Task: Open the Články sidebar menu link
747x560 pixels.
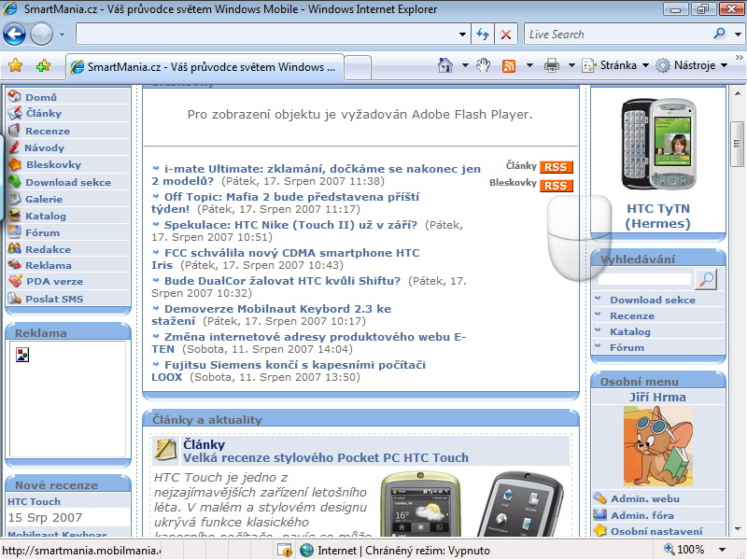Action: tap(44, 113)
